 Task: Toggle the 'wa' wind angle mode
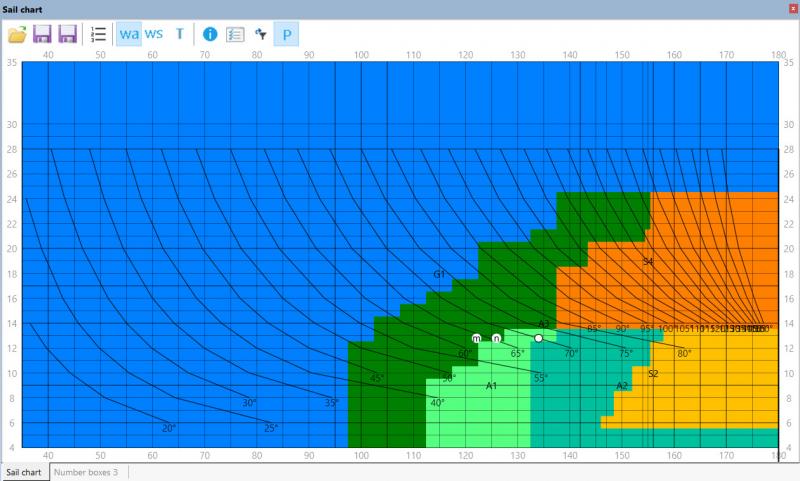click(129, 34)
